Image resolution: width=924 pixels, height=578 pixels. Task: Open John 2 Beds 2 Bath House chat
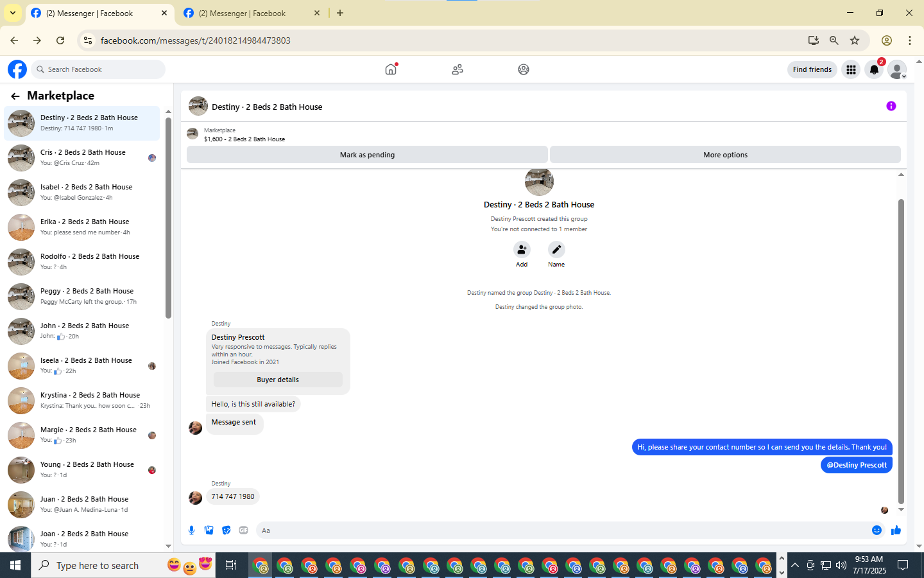coord(82,331)
